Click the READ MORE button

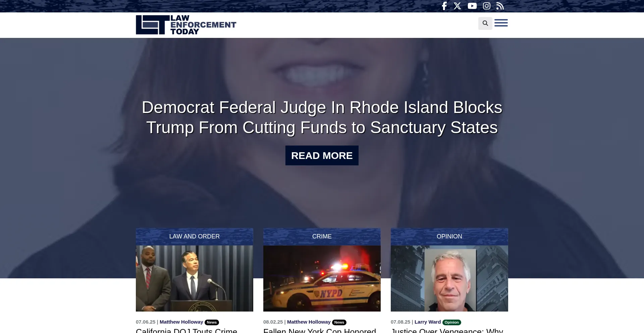pyautogui.click(x=322, y=155)
